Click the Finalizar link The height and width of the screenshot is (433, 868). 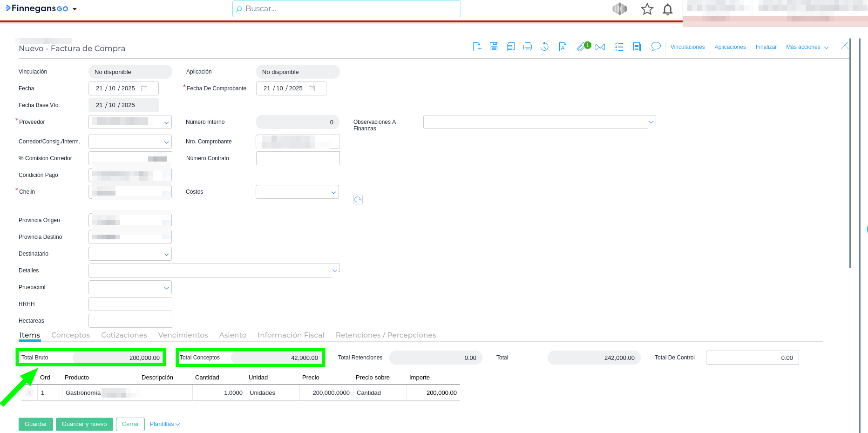[766, 47]
